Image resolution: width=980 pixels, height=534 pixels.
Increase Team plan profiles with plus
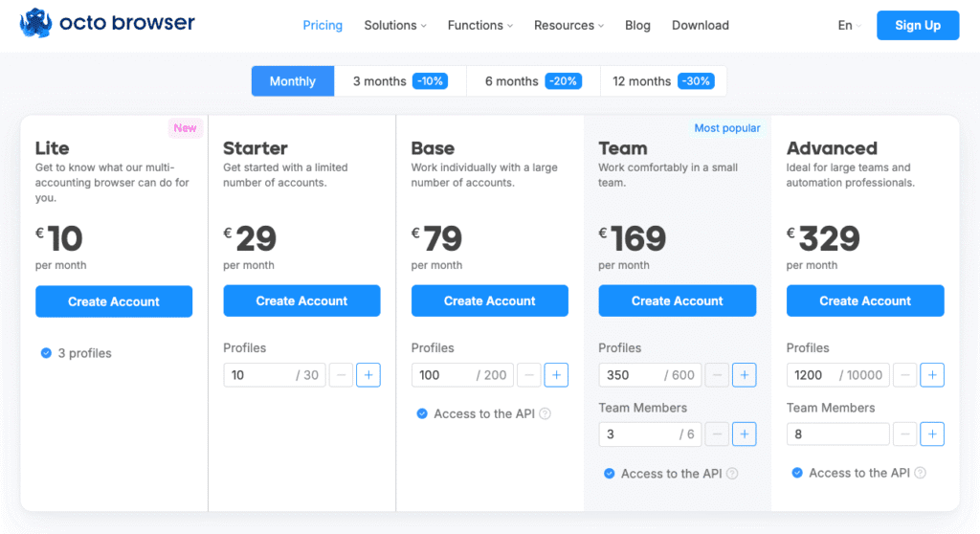pyautogui.click(x=745, y=375)
